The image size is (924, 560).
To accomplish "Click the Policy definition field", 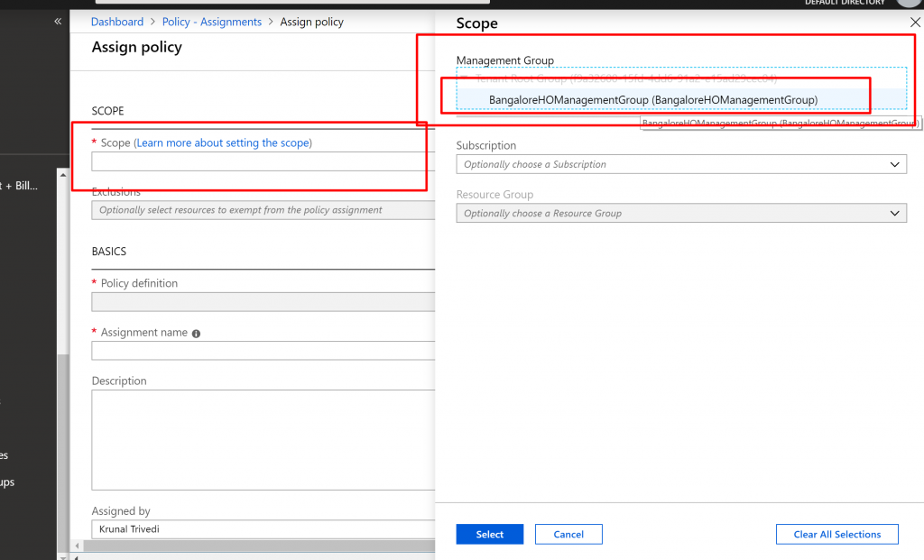I will (262, 301).
